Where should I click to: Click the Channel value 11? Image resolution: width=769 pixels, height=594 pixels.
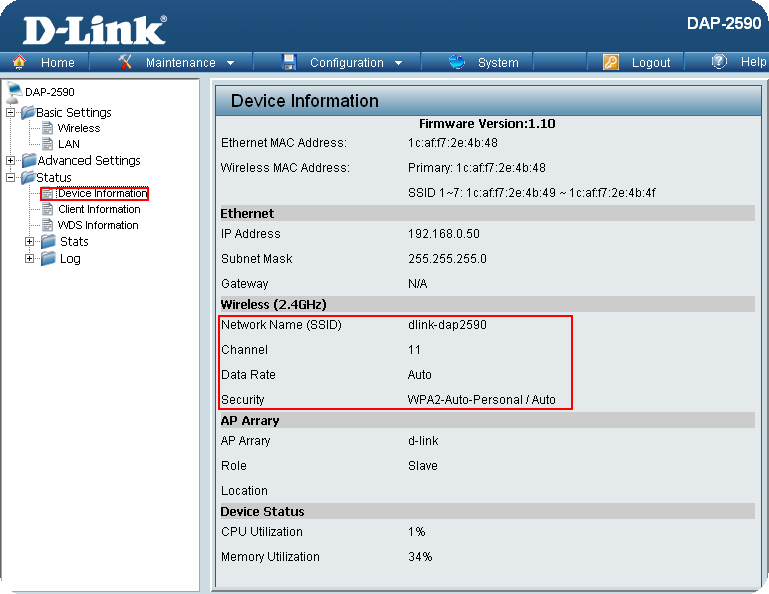click(414, 350)
